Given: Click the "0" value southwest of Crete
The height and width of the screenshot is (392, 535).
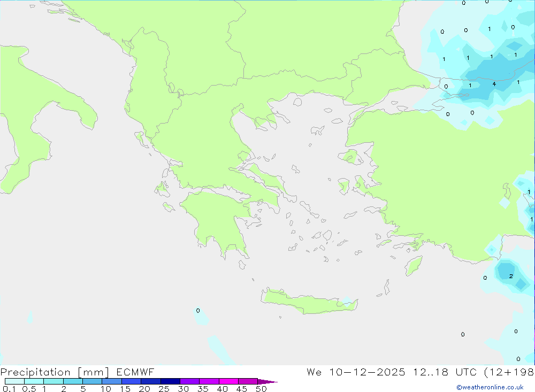Looking at the screenshot, I should (198, 311).
